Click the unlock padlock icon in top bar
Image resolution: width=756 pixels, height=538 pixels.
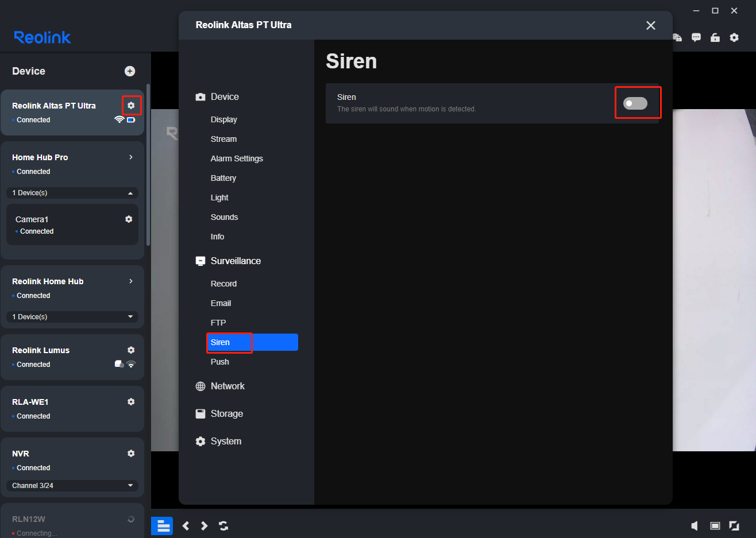(x=715, y=37)
